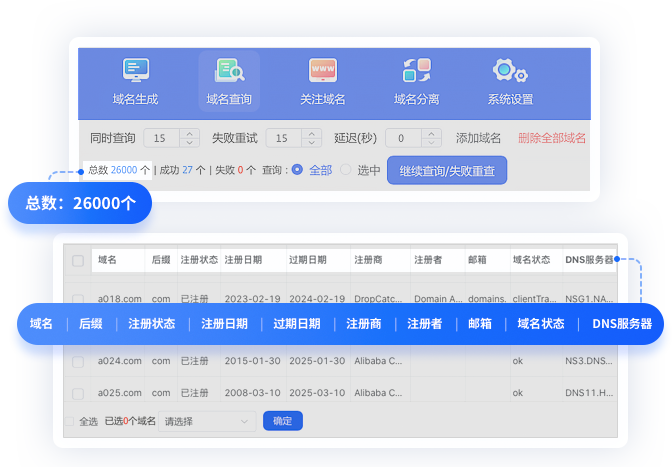Click the 同时查询 number input field

point(161,138)
